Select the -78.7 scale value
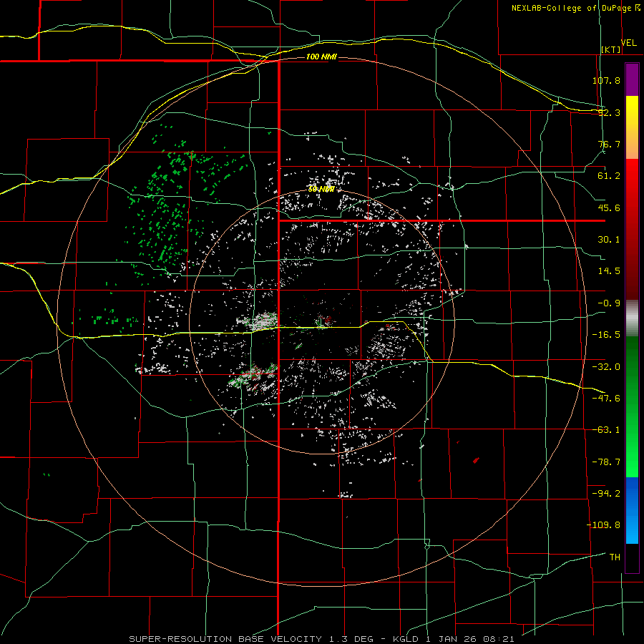The width and height of the screenshot is (644, 644). click(x=606, y=462)
